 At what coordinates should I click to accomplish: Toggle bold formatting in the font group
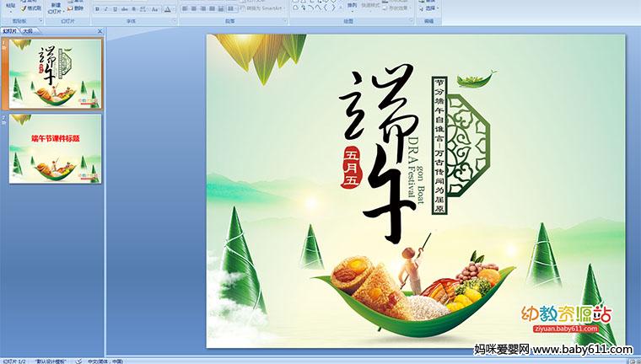pos(96,8)
